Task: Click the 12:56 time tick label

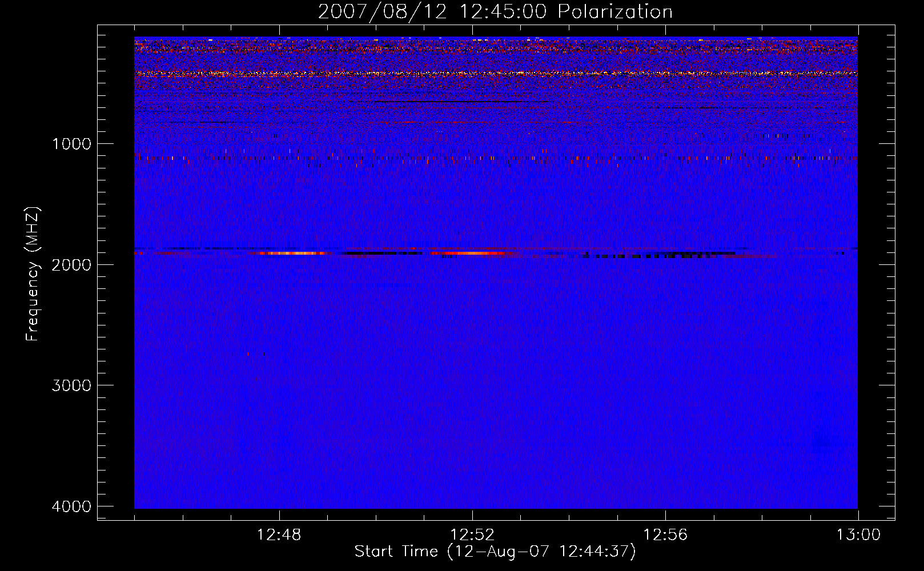Action: (x=665, y=535)
